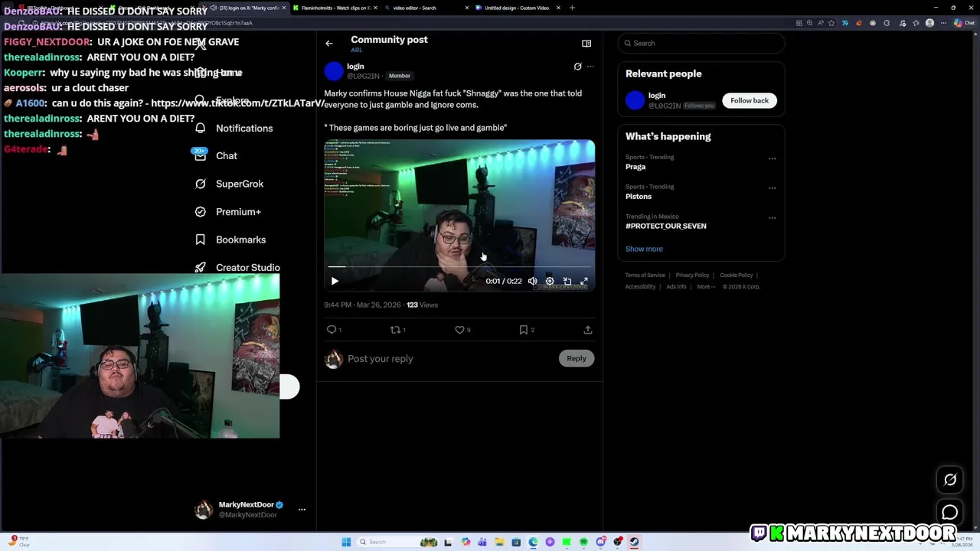Viewport: 980px width, 551px height.
Task: Open File Explorer from the taskbar
Action: 499,542
